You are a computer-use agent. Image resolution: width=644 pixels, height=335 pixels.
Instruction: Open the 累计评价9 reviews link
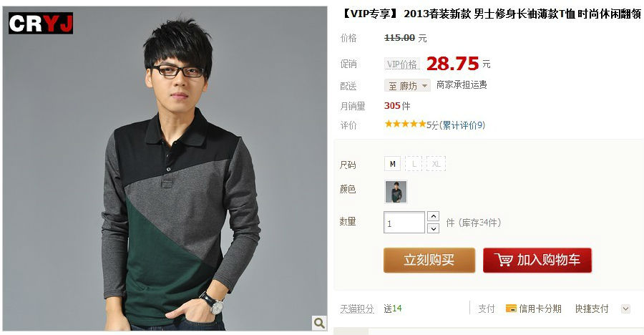[x=462, y=125]
